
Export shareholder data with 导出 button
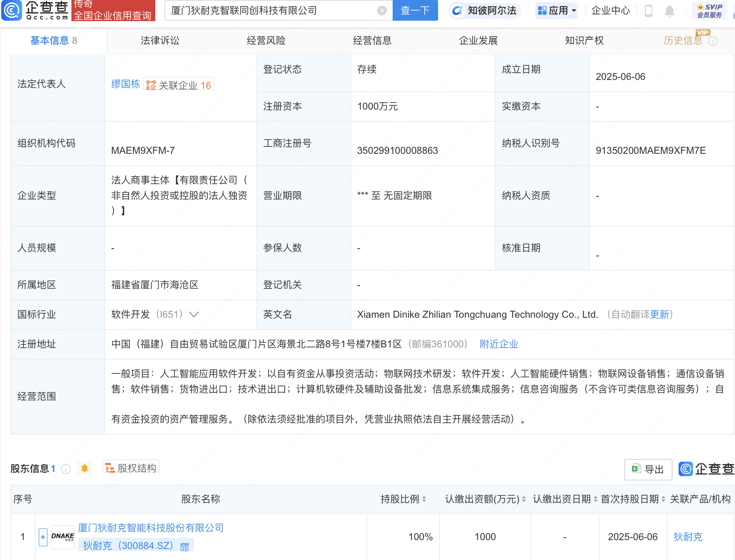pyautogui.click(x=648, y=470)
